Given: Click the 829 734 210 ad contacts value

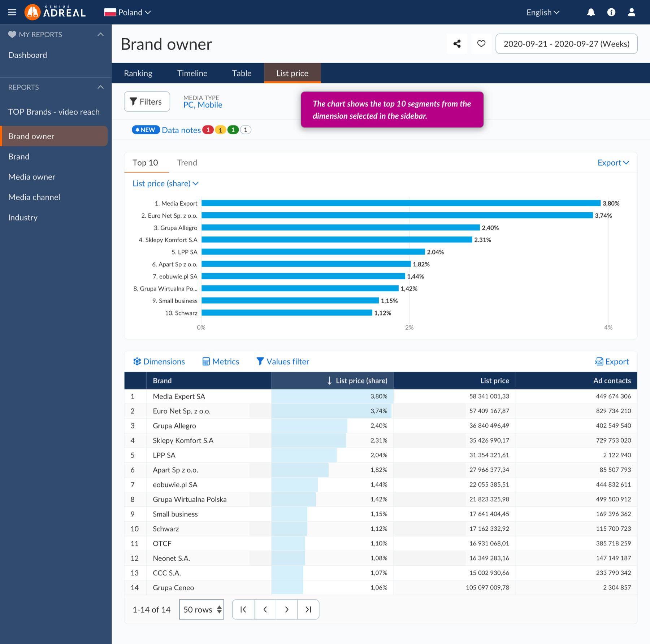Looking at the screenshot, I should click(613, 411).
